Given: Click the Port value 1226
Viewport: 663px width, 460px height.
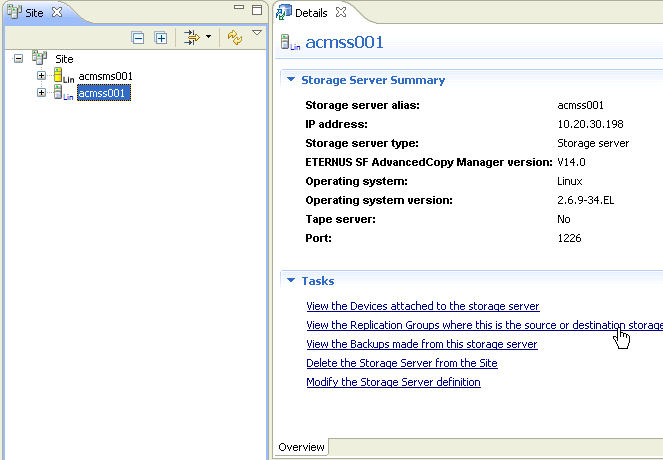Looking at the screenshot, I should [569, 238].
